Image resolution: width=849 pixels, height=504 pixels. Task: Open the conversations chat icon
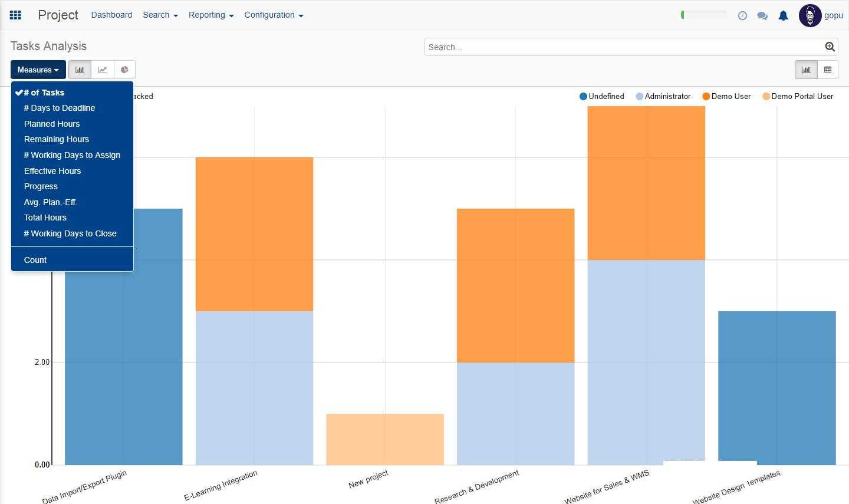point(762,16)
